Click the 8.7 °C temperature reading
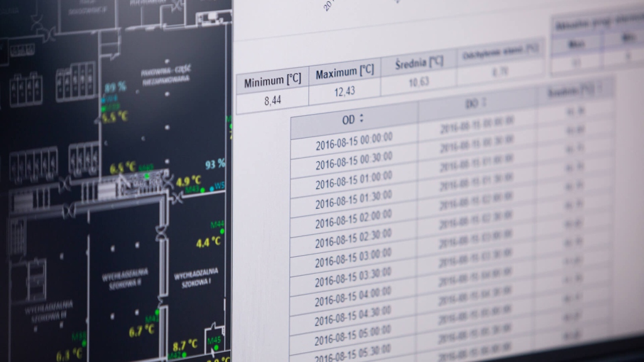 [185, 344]
